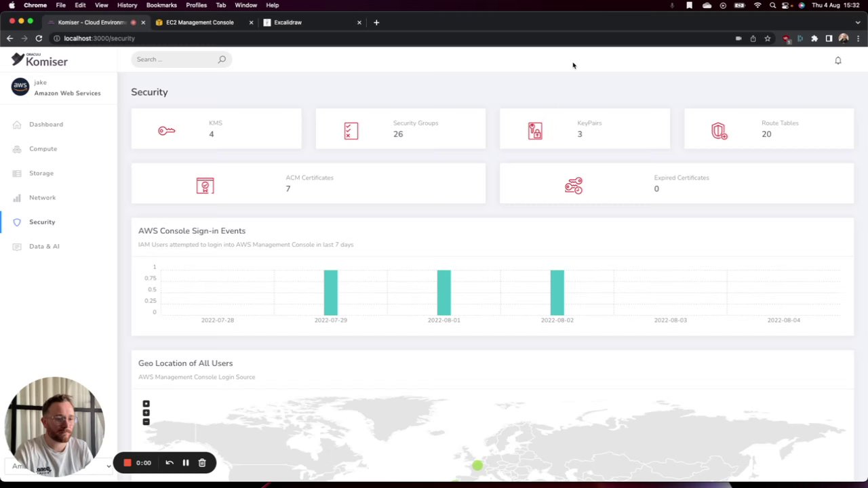Viewport: 868px width, 488px height.
Task: Click the search magnifier icon
Action: [222, 60]
